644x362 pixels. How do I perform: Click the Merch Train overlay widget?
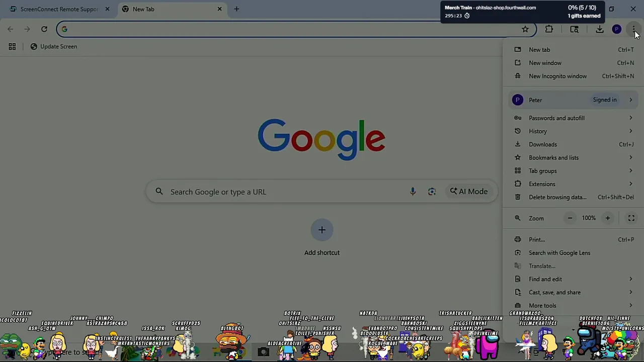[x=523, y=12]
